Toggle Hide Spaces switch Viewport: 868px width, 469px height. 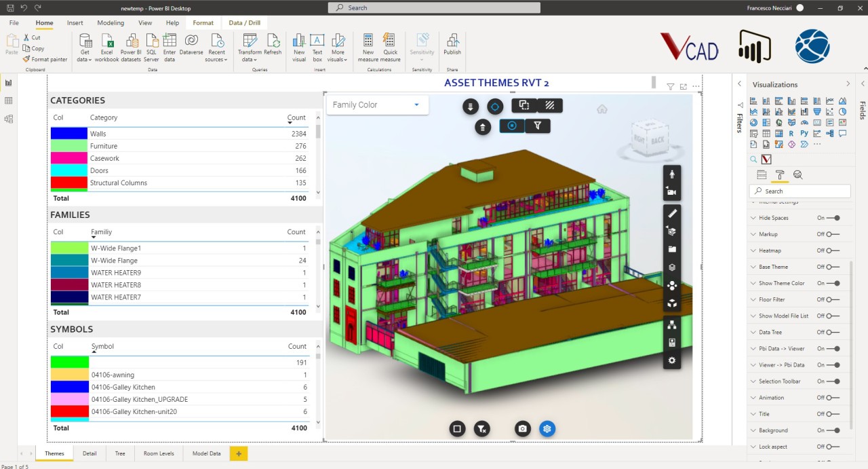click(x=833, y=218)
